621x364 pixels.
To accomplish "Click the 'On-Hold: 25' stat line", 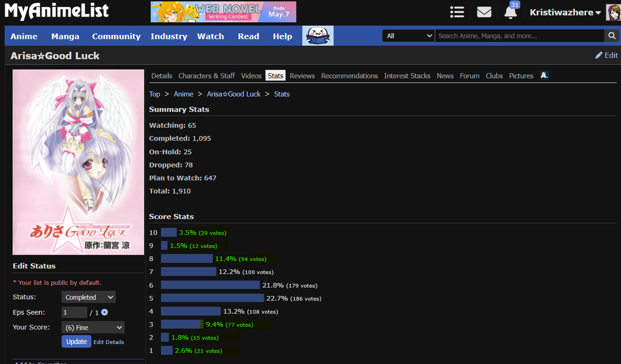I will 170,152.
